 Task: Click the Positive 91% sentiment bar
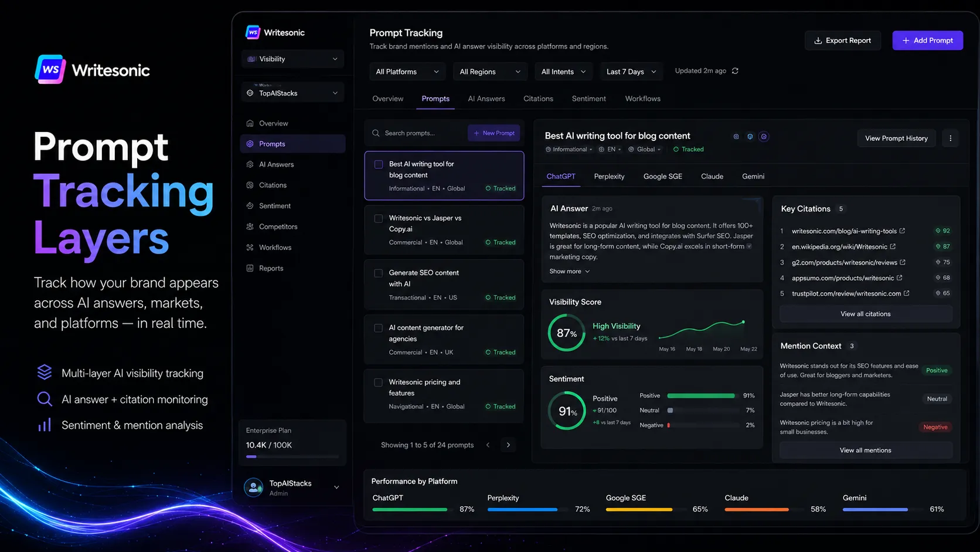703,395
